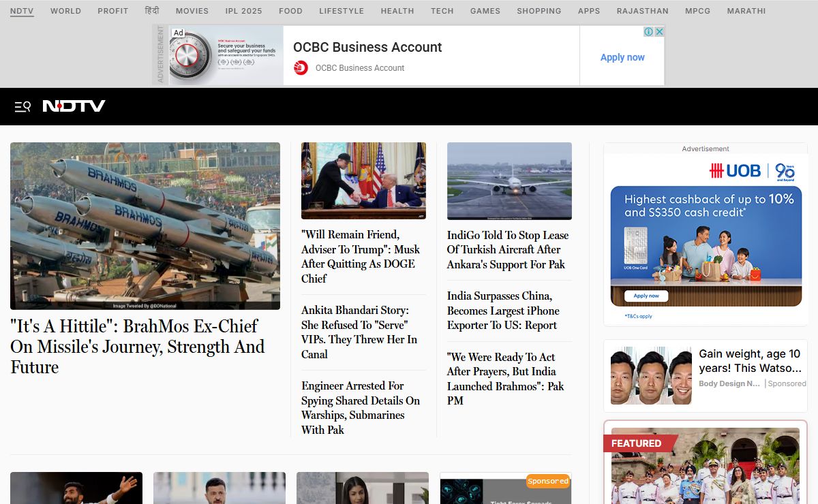Open the UOB cashback ad banner
818x504 pixels.
(706, 245)
